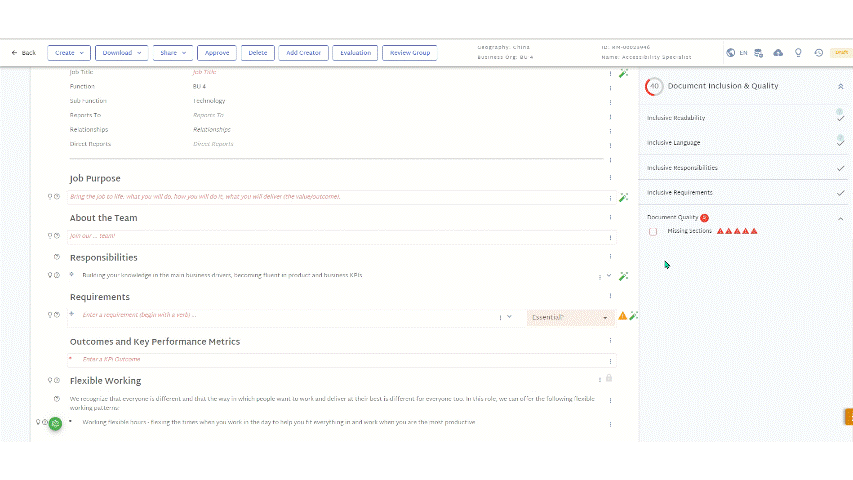Click the comment icon beside Responsibilities heading

tap(57, 256)
